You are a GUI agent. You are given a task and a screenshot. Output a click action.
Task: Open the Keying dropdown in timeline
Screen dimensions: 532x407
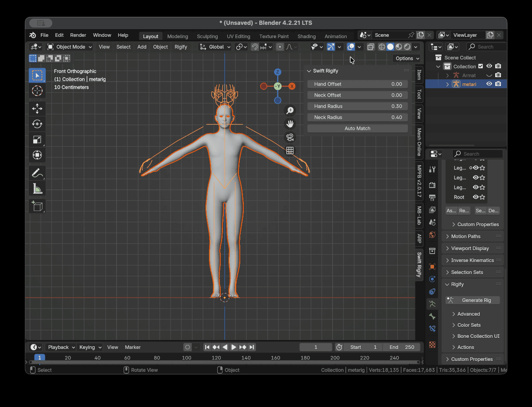(90, 347)
